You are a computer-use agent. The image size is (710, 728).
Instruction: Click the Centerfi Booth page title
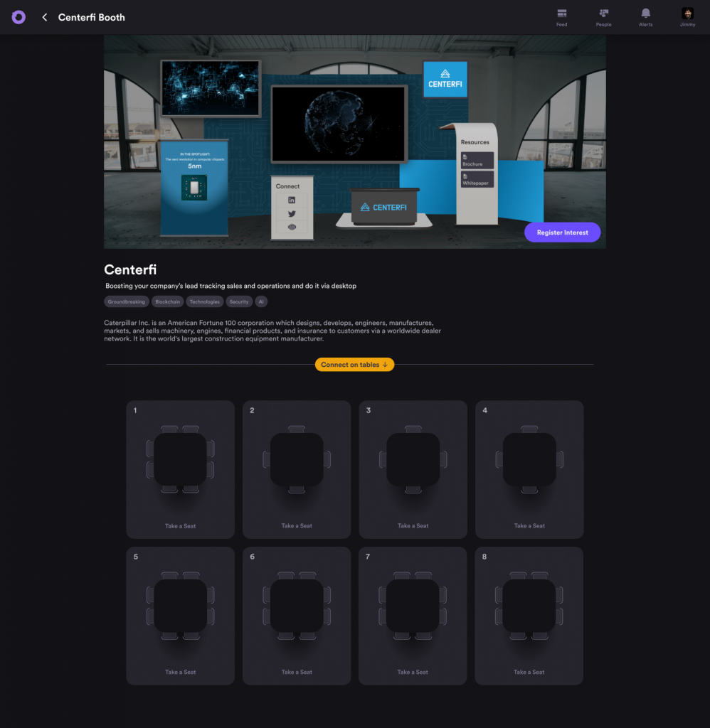coord(92,17)
